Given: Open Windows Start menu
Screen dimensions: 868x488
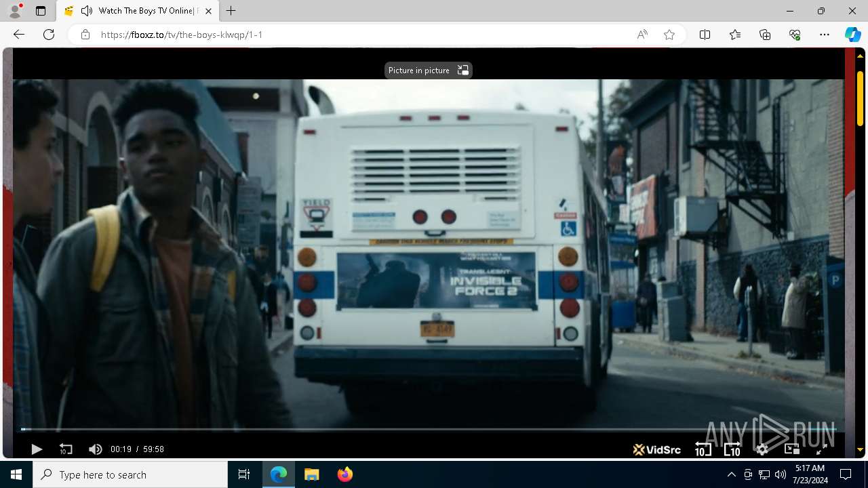Looking at the screenshot, I should [x=16, y=474].
